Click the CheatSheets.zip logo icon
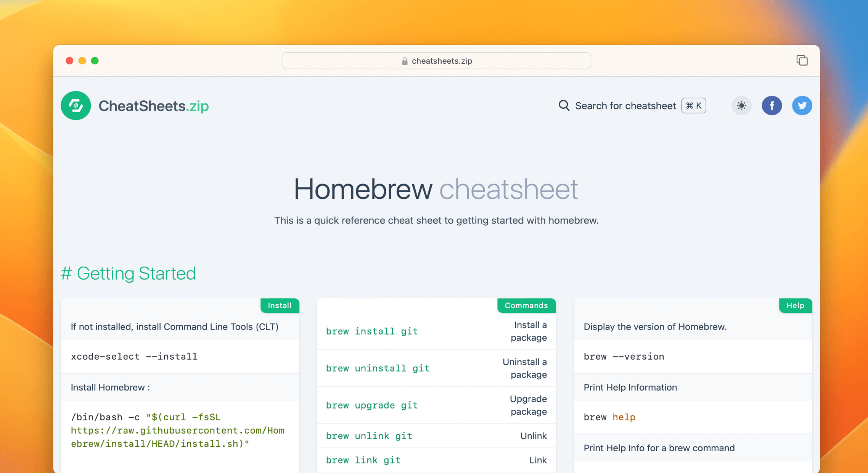 (76, 106)
